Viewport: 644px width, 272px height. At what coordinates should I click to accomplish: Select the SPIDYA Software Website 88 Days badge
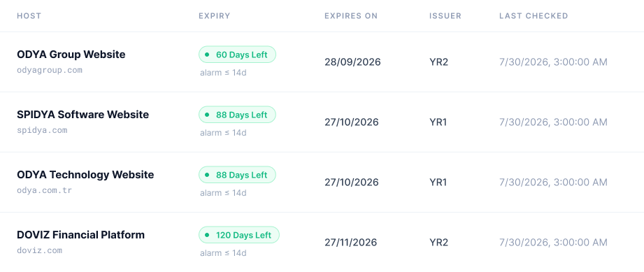tap(238, 115)
